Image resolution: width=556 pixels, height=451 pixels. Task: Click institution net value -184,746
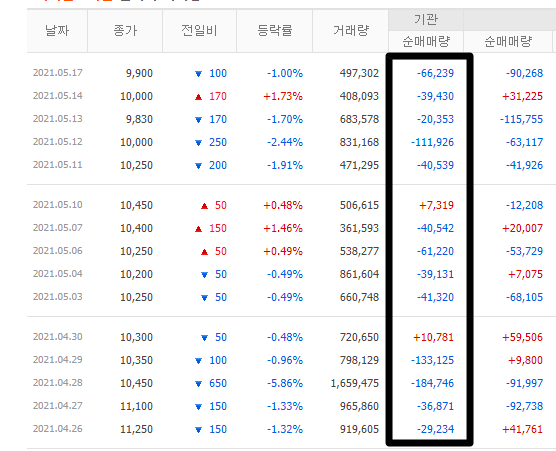[433, 383]
